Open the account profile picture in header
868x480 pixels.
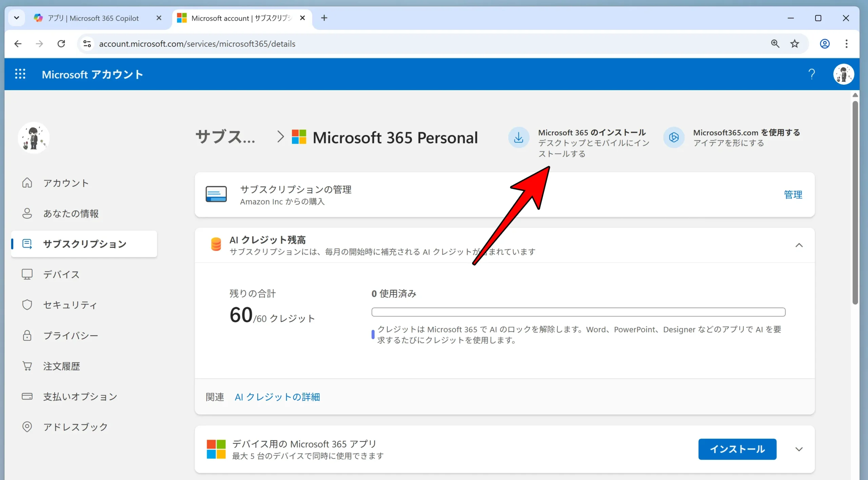point(843,74)
